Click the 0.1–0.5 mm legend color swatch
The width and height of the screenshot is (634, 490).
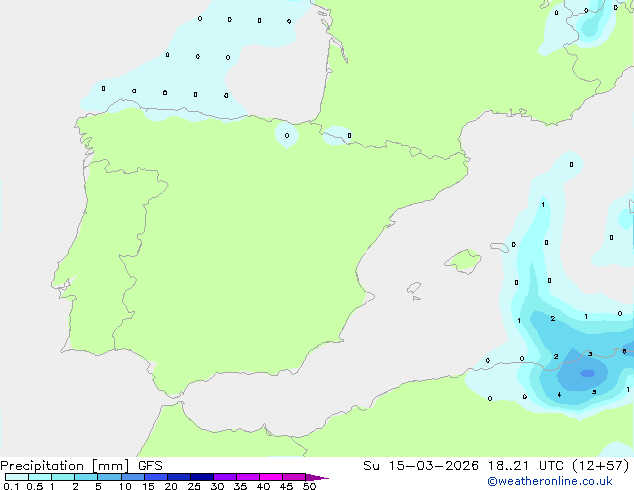[17, 477]
